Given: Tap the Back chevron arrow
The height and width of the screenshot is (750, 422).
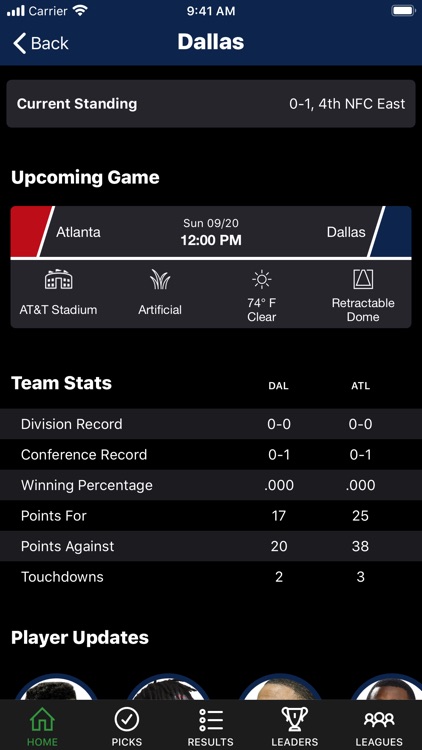Looking at the screenshot, I should [x=19, y=43].
